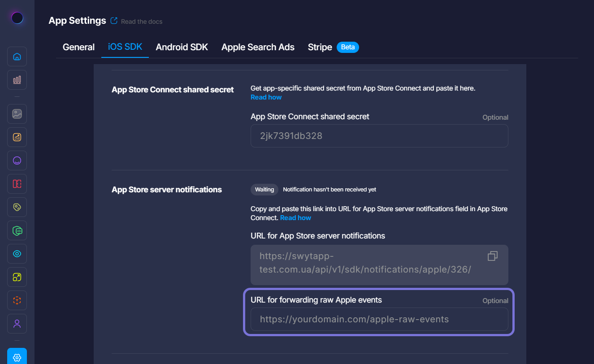Focus the raw Apple events forwarding URL field
The height and width of the screenshot is (364, 594).
click(379, 319)
